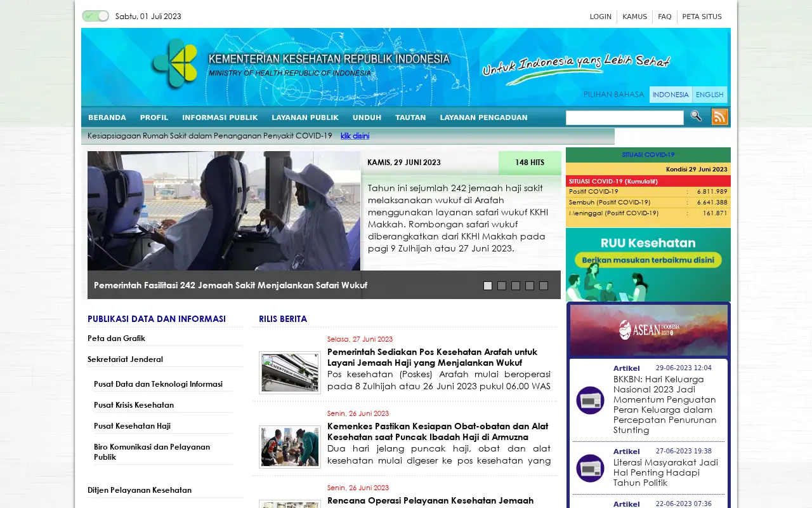Image resolution: width=812 pixels, height=508 pixels.
Task: Select the third slideshow indicator dot
Action: tap(516, 286)
